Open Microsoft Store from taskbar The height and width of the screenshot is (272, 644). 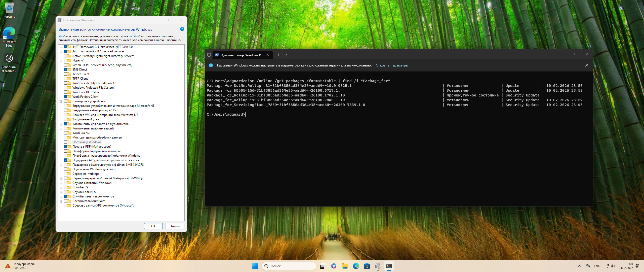[367, 266]
